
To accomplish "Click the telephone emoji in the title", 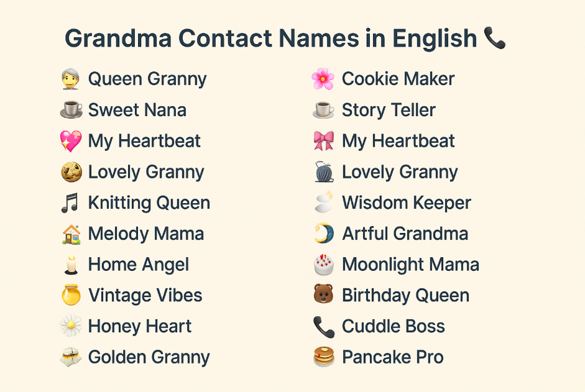I will click(x=494, y=38).
